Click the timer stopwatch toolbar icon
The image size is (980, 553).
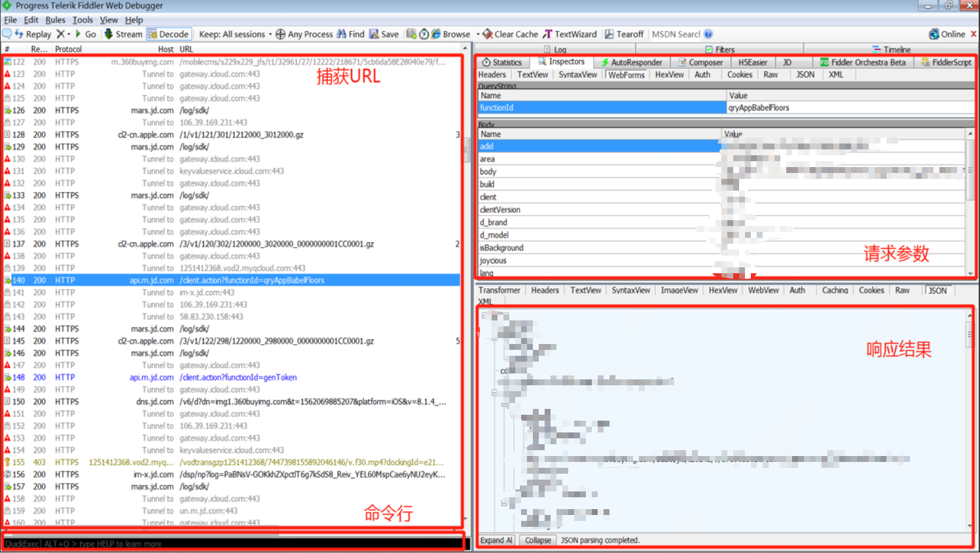424,34
